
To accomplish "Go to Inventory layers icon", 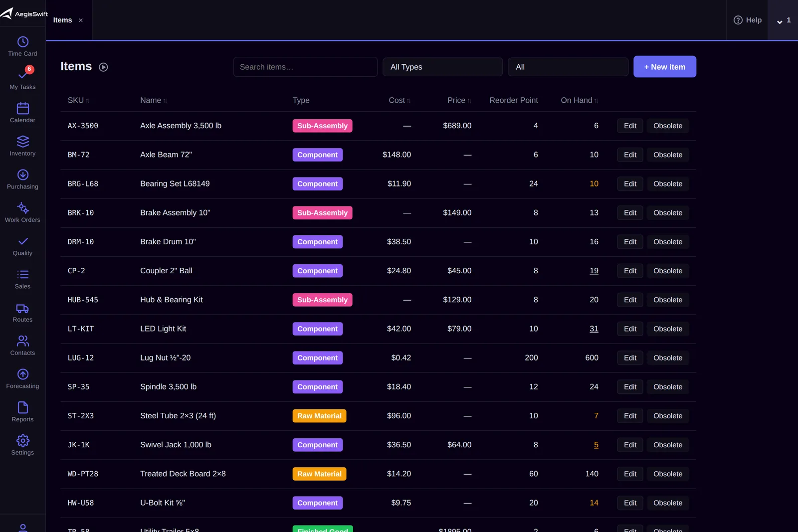I will [22, 142].
